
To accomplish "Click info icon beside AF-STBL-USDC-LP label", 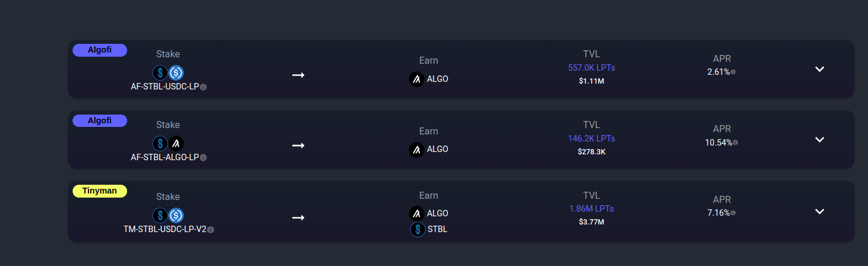I will (x=203, y=87).
